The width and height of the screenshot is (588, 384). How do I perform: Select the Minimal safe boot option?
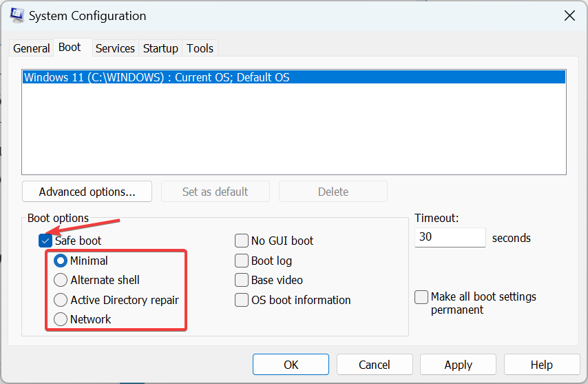click(61, 261)
